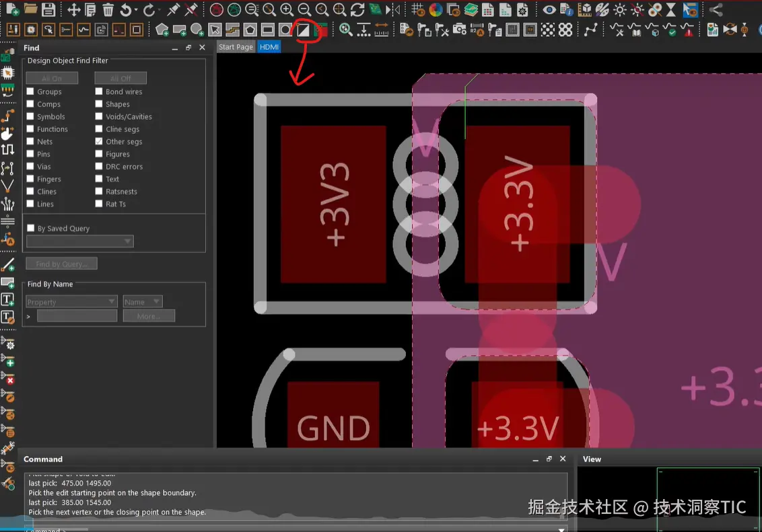The width and height of the screenshot is (762, 532).
Task: Enable the DRC errors checkbox
Action: pyautogui.click(x=99, y=167)
